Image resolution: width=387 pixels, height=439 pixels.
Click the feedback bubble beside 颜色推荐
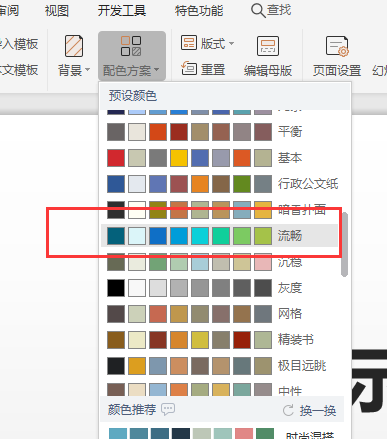click(168, 409)
